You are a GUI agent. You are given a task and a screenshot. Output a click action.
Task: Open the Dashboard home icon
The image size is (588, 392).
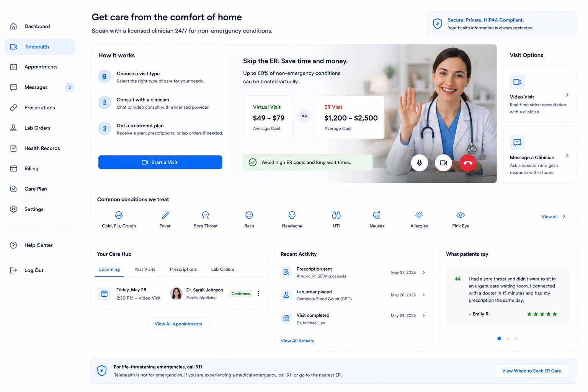[x=13, y=26]
